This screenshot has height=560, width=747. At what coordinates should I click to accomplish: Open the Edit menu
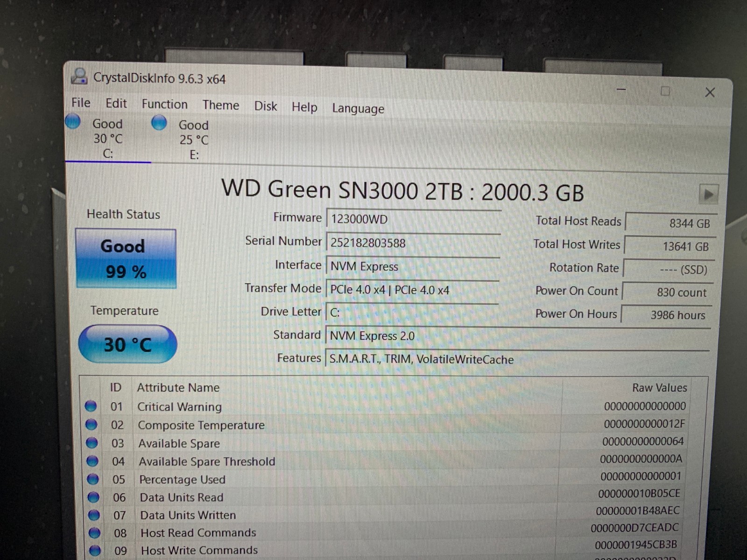116,103
